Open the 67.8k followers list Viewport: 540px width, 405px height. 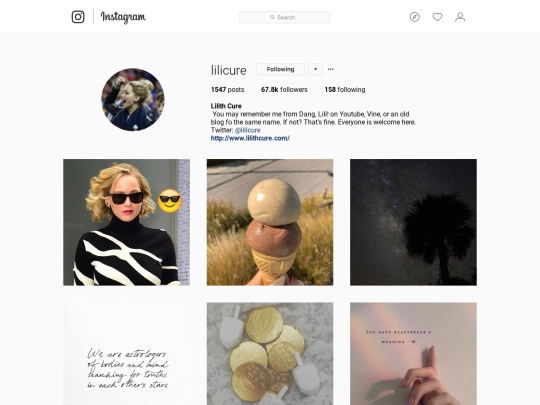[x=284, y=90]
